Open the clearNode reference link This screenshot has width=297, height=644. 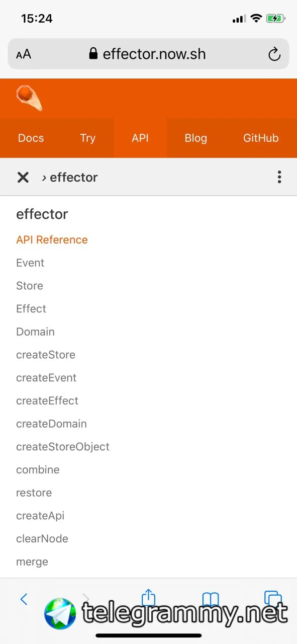point(42,538)
